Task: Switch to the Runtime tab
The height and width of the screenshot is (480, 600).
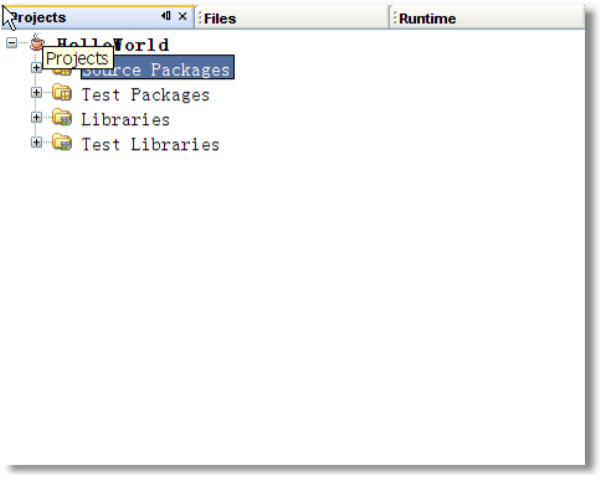Action: [x=427, y=18]
